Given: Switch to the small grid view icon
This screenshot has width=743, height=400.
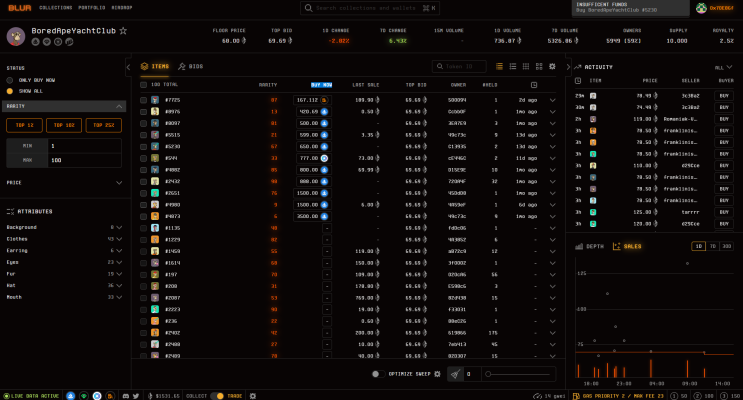Looking at the screenshot, I should tap(526, 66).
